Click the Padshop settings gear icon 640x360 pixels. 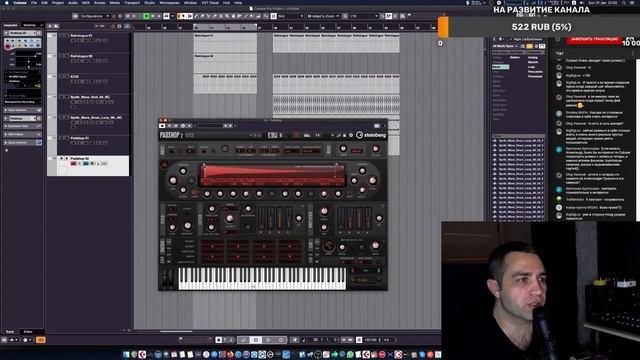click(351, 135)
